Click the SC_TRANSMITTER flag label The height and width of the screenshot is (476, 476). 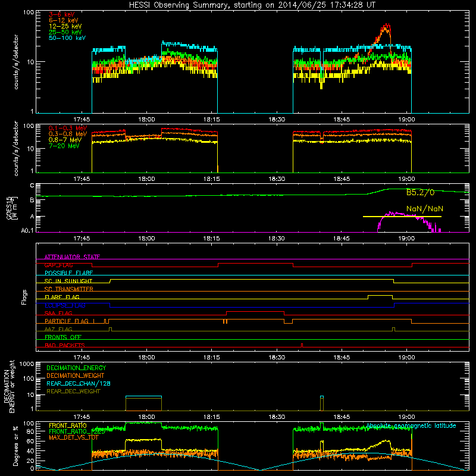68,289
